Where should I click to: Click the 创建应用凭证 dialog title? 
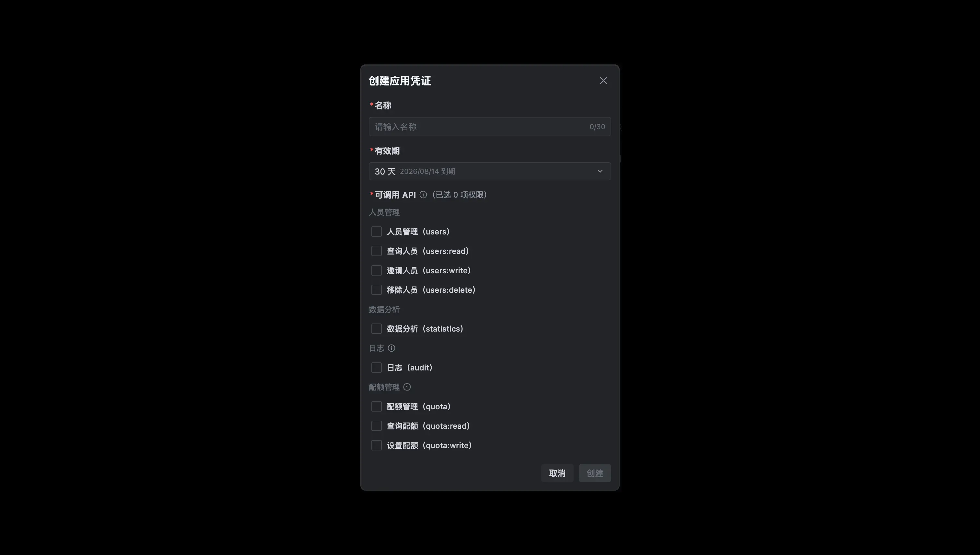point(400,81)
